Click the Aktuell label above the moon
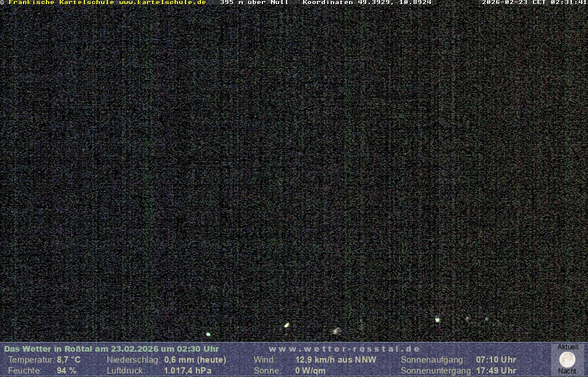Viewport: 588px width, 377px height. click(568, 347)
